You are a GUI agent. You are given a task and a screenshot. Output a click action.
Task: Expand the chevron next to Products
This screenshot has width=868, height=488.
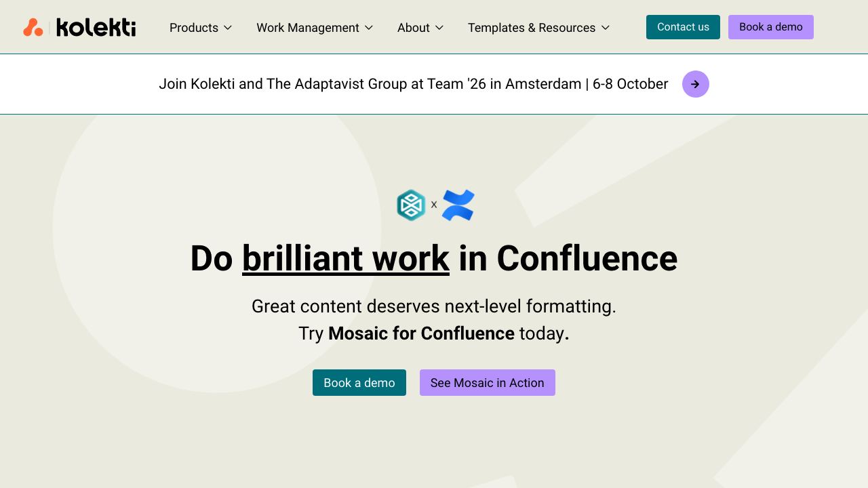click(x=228, y=28)
